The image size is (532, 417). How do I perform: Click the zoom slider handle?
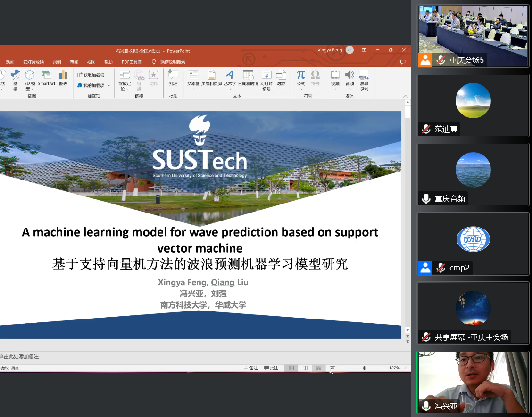(x=364, y=368)
